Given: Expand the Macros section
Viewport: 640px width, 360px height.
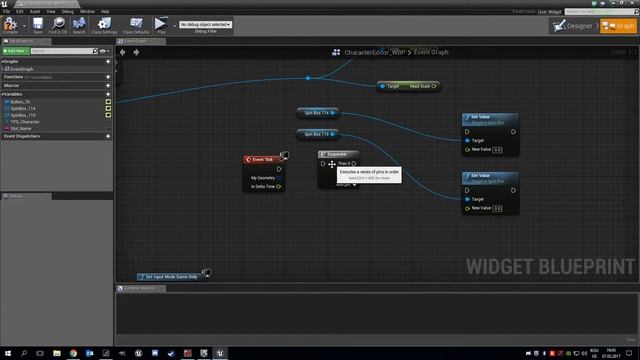Looking at the screenshot, I should point(11,86).
